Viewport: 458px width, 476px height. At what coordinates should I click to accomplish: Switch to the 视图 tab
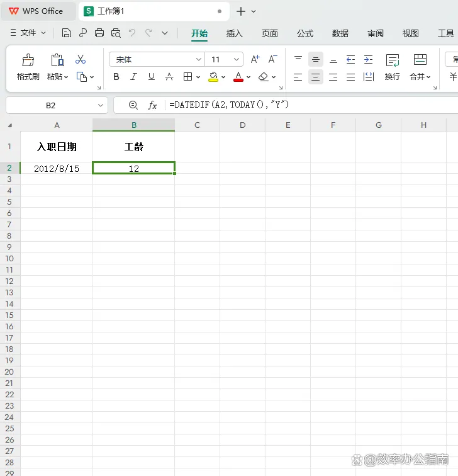[410, 33]
